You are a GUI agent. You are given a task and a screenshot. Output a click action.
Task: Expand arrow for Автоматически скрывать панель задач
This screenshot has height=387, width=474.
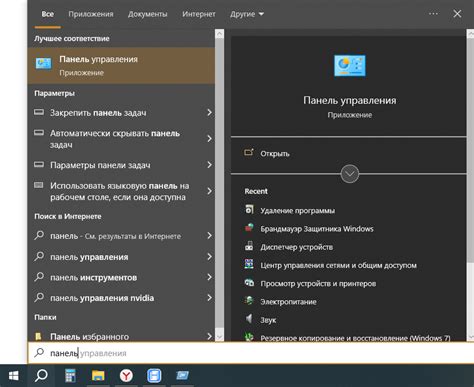(209, 139)
